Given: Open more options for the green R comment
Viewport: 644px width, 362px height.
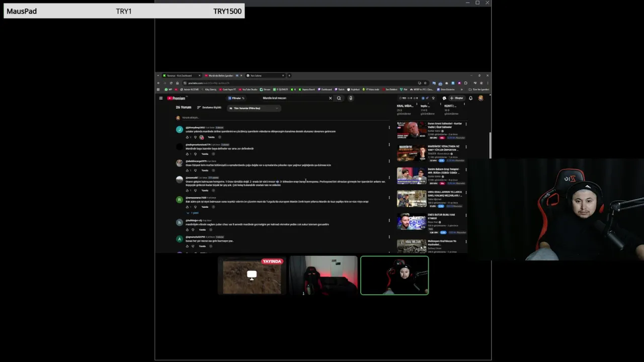Looking at the screenshot, I should [x=389, y=198].
